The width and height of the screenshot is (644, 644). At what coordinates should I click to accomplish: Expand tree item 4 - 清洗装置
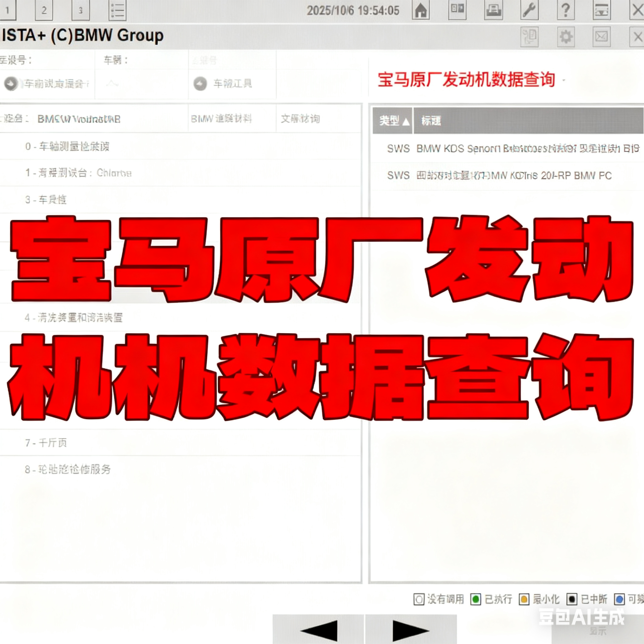pyautogui.click(x=73, y=317)
